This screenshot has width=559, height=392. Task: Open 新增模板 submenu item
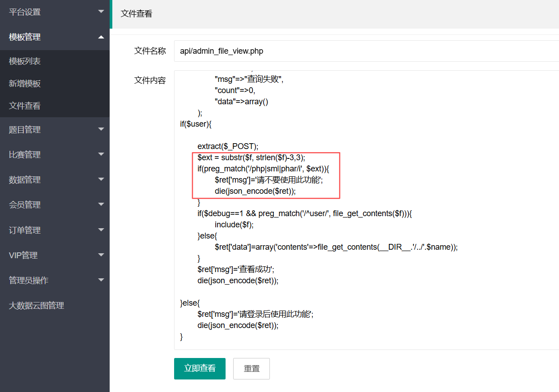25,84
